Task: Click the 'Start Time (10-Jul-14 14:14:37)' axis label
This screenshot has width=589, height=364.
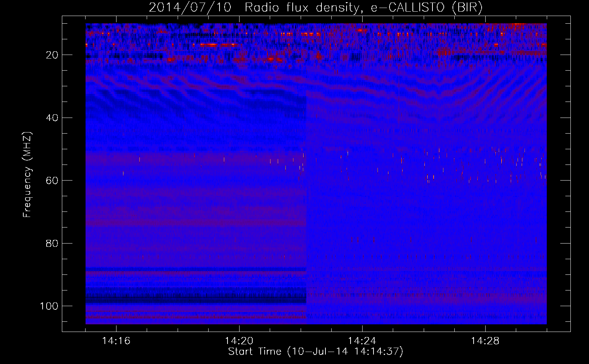Action: point(316,352)
